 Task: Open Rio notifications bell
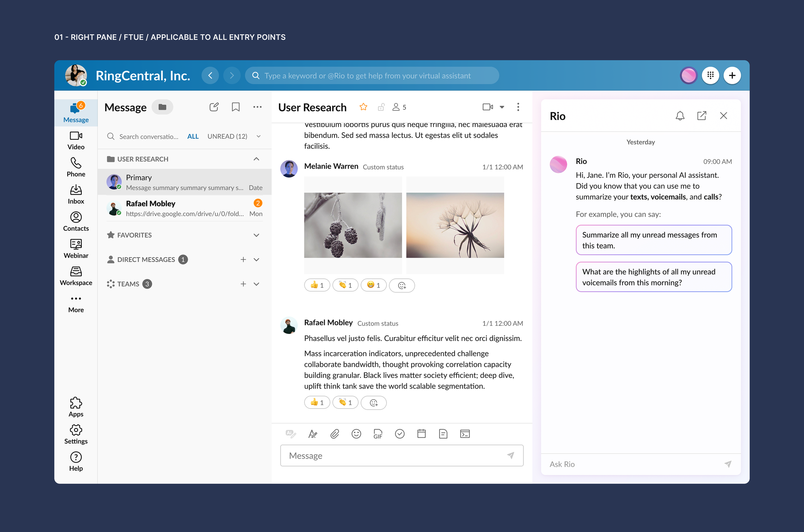(x=680, y=116)
